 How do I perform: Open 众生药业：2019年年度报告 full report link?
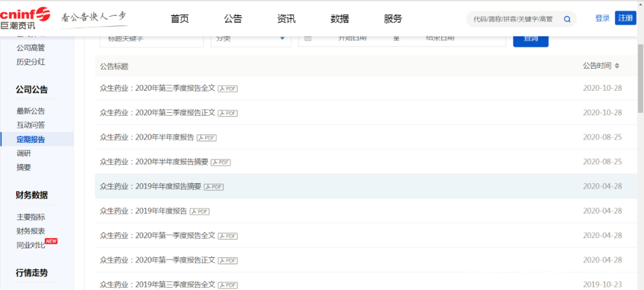pyautogui.click(x=143, y=211)
